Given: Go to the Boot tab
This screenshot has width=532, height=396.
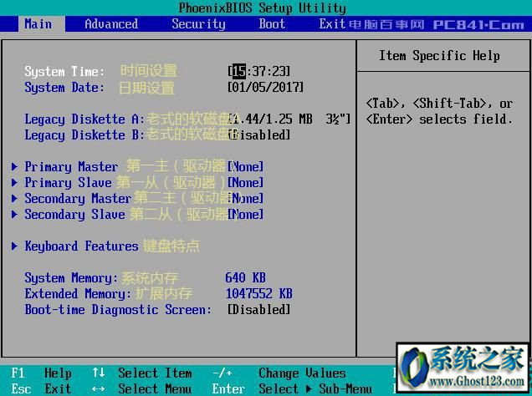Looking at the screenshot, I should pyautogui.click(x=272, y=24).
